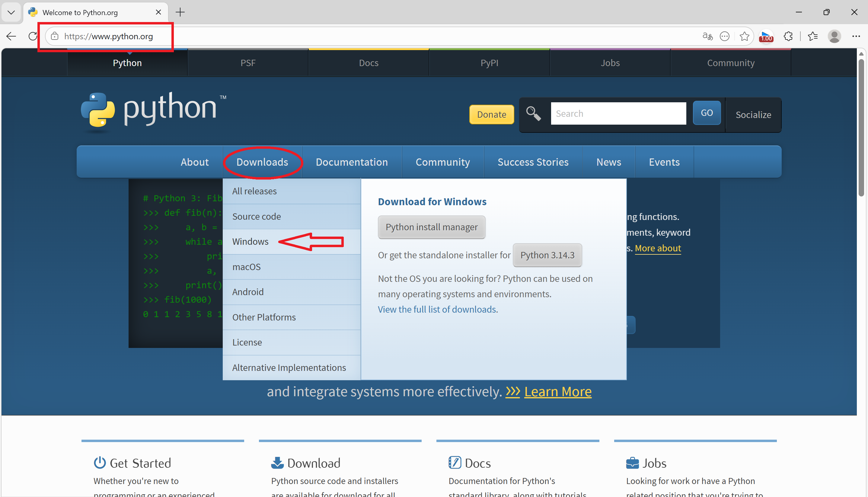Close the Welcome to Python.org tab

[158, 12]
